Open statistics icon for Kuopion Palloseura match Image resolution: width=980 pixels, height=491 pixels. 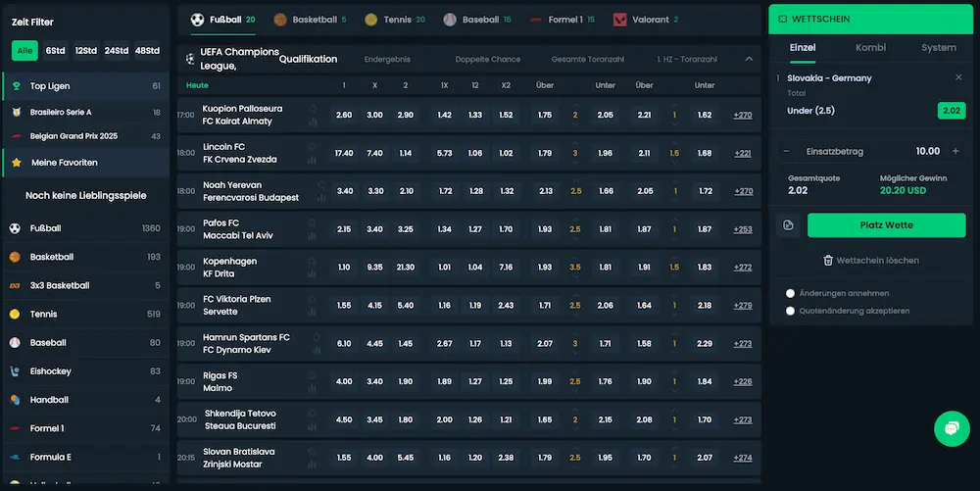314,123
